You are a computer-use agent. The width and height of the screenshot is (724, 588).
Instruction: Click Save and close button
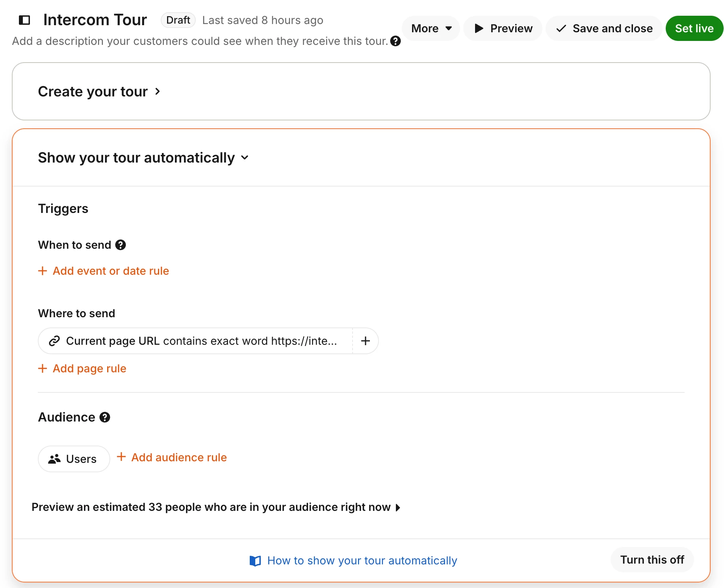(604, 28)
